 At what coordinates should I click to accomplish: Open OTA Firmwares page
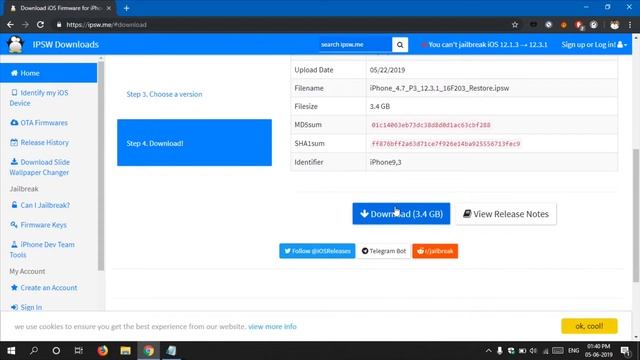pos(39,122)
